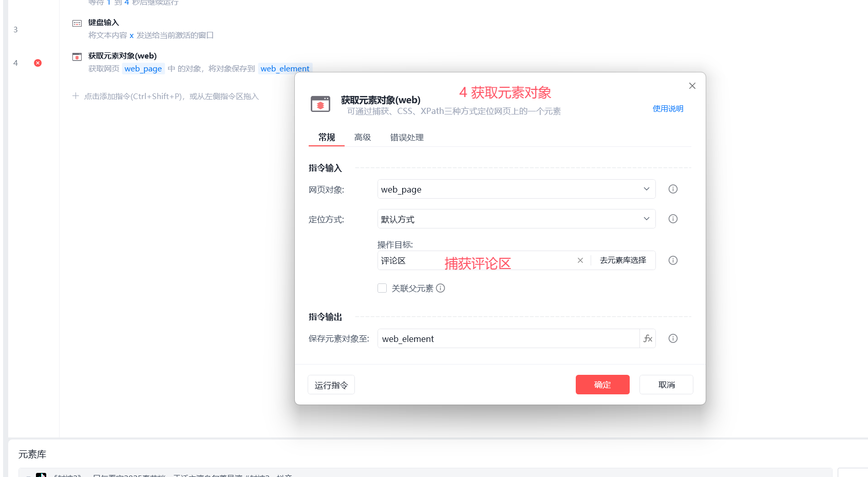Show info beside 关联父元素

pos(441,288)
